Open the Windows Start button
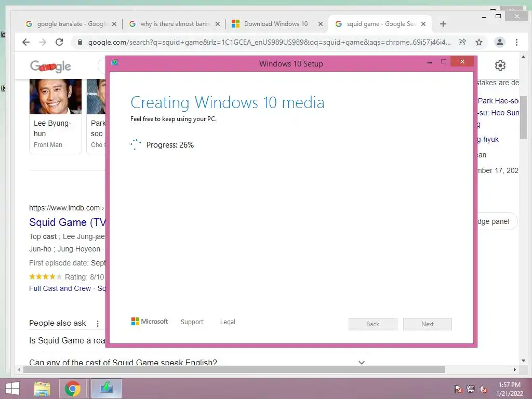 pyautogui.click(x=12, y=389)
